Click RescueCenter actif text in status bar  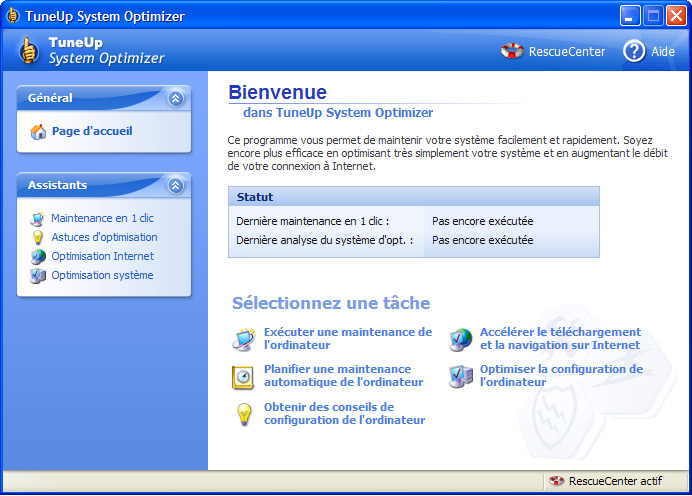[x=615, y=481]
